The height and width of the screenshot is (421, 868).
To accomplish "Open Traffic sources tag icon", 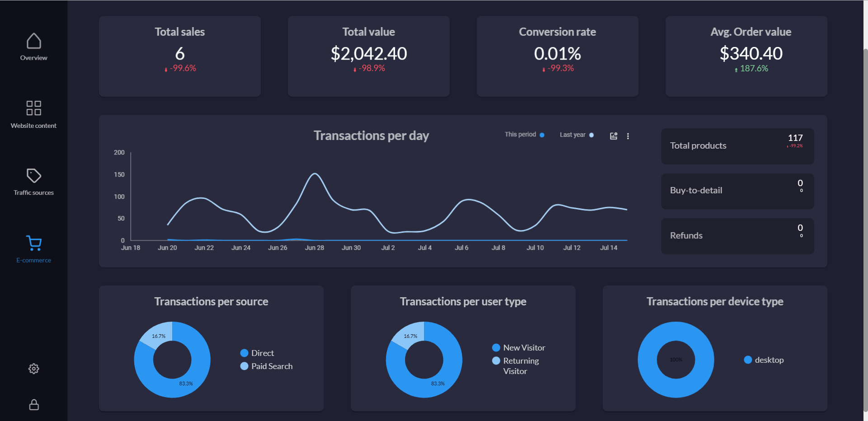I will pos(34,175).
